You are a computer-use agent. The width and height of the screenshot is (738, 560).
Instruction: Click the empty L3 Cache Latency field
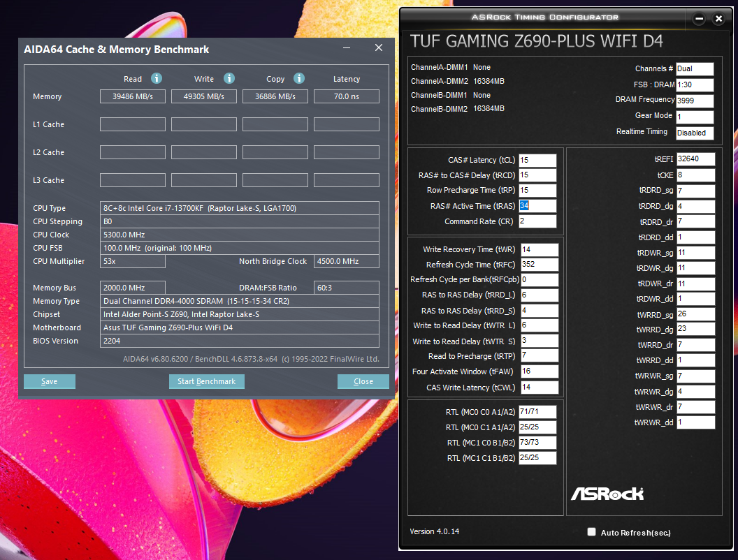click(x=347, y=180)
